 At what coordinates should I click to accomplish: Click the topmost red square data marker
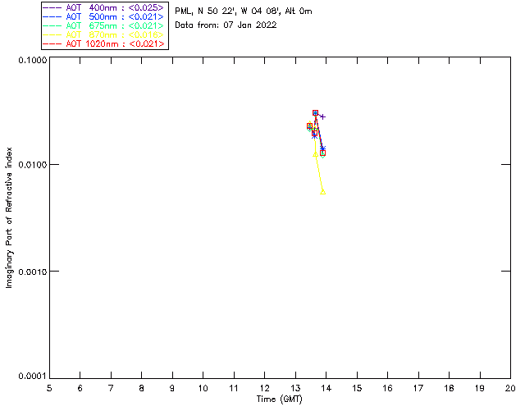316,113
